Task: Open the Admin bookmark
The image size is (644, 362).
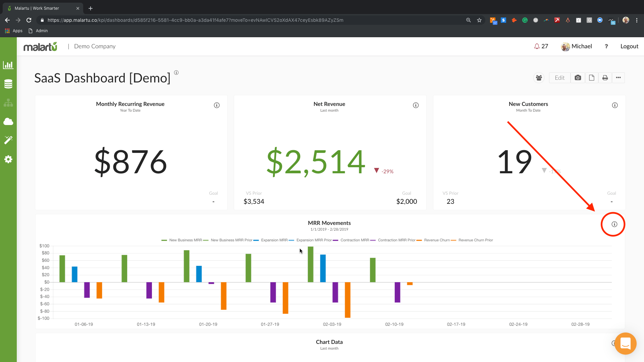Action: point(38,31)
